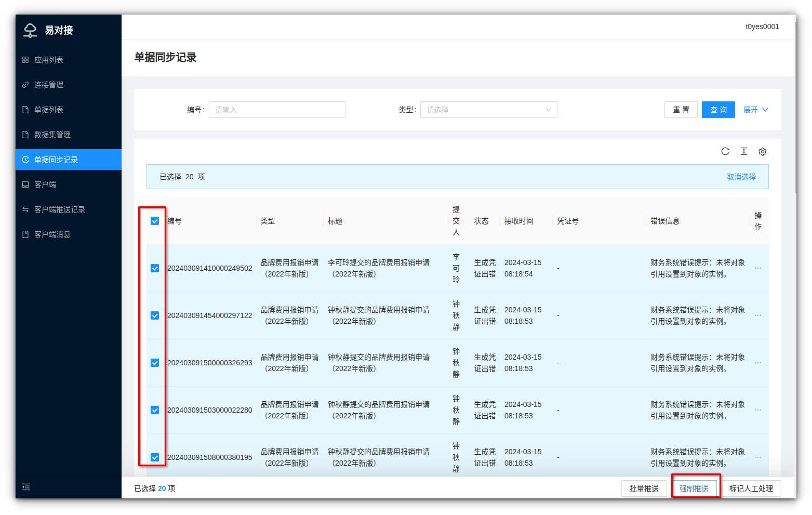Toggle the select-all checkbox in table header
812x515 pixels.
click(155, 221)
